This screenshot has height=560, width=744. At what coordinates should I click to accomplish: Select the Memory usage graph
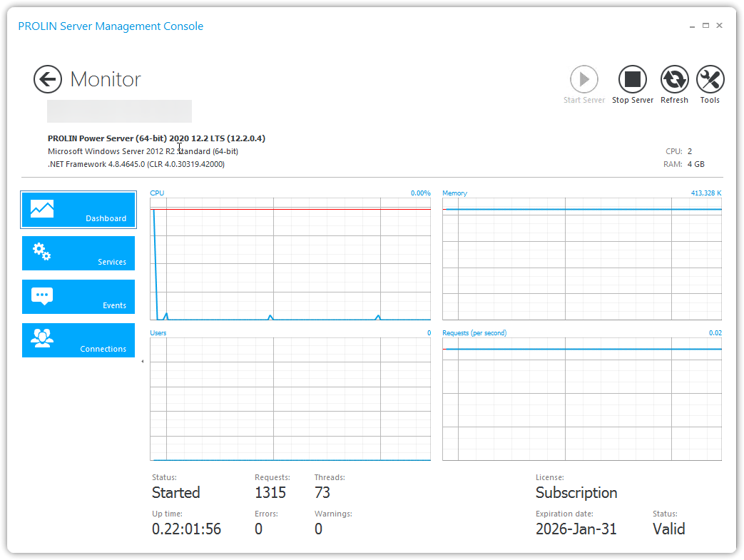coord(581,259)
